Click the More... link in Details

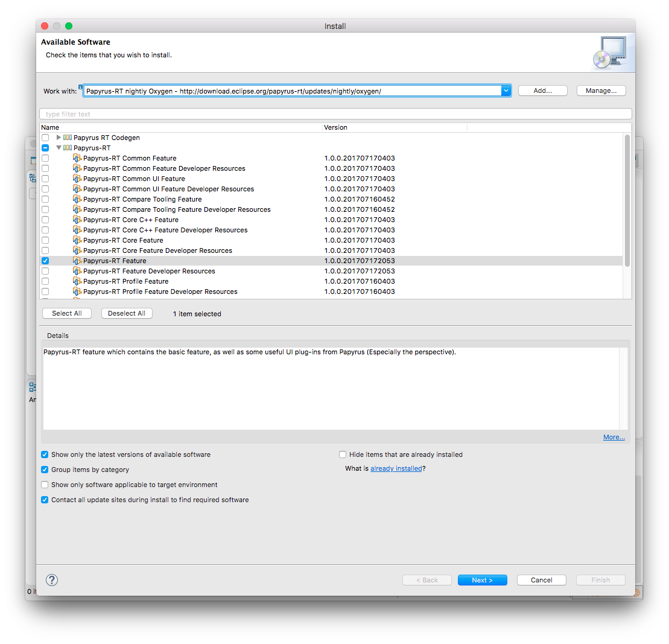[x=614, y=436]
